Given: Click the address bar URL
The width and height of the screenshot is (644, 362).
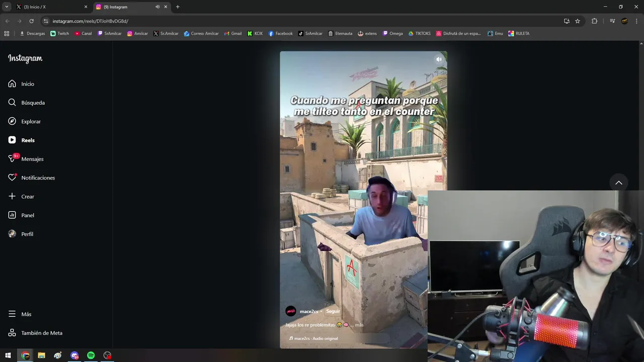Looking at the screenshot, I should point(91,21).
